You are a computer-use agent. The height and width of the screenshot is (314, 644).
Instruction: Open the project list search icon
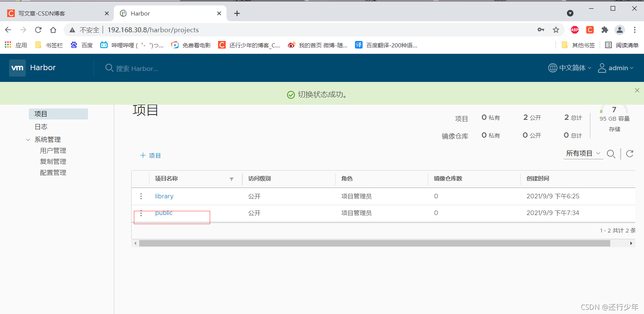(x=611, y=154)
